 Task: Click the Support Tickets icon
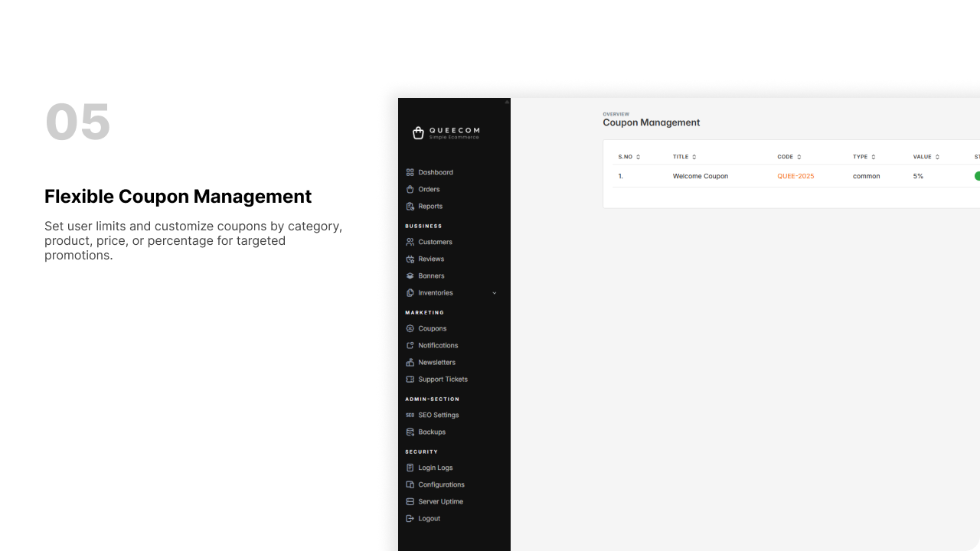(x=410, y=380)
